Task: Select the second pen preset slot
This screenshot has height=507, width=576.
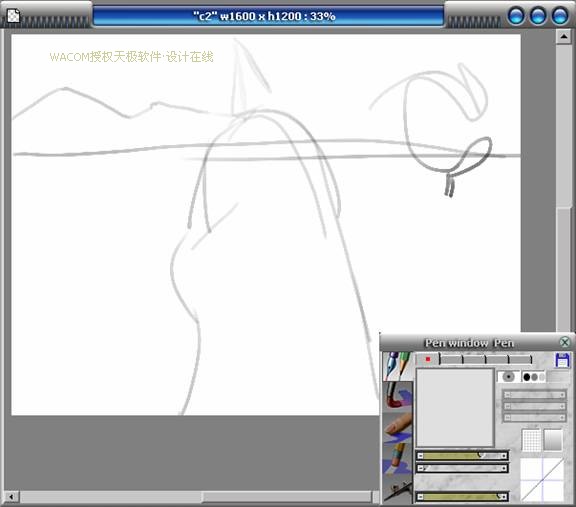Action: click(x=451, y=359)
